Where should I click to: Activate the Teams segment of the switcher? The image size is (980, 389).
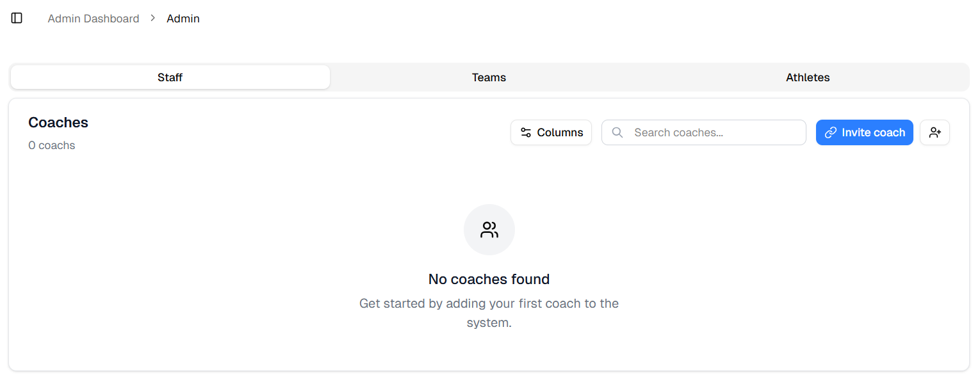pyautogui.click(x=489, y=77)
